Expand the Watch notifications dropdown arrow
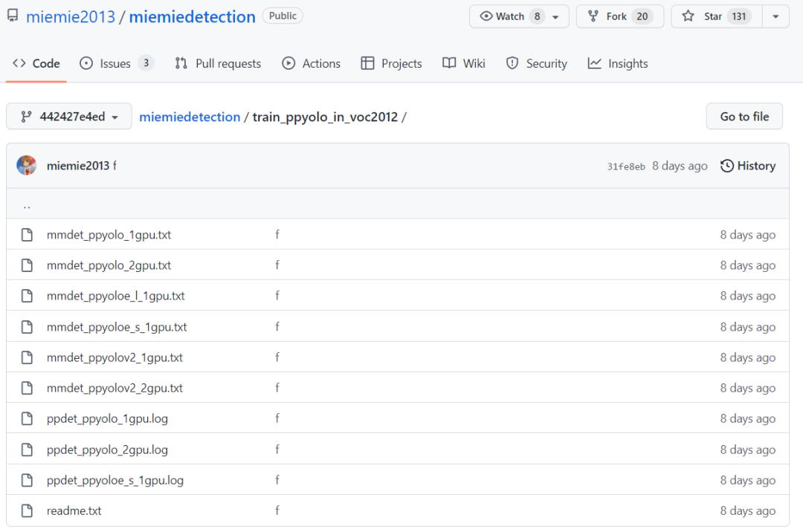The height and width of the screenshot is (532, 803). (555, 17)
